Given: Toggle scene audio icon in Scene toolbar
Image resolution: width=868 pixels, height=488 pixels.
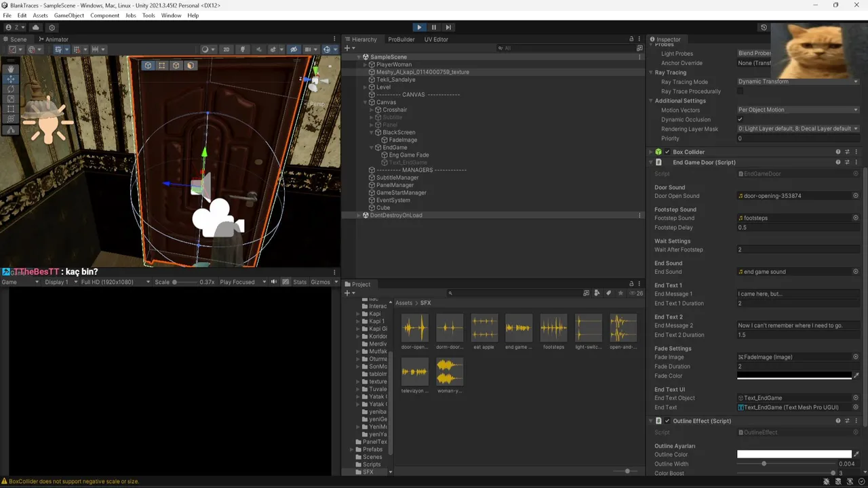Looking at the screenshot, I should (x=258, y=49).
